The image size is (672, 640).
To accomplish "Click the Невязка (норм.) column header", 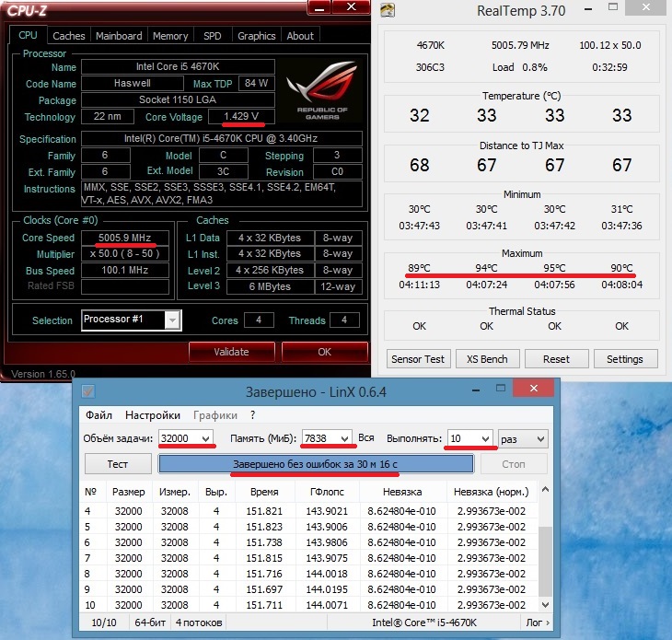I will 492,492.
